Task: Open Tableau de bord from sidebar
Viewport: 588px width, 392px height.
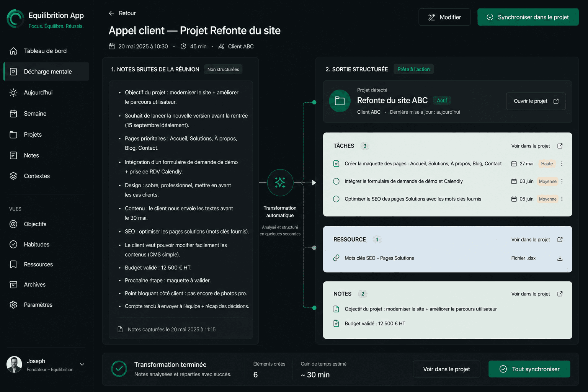Action: [46, 51]
